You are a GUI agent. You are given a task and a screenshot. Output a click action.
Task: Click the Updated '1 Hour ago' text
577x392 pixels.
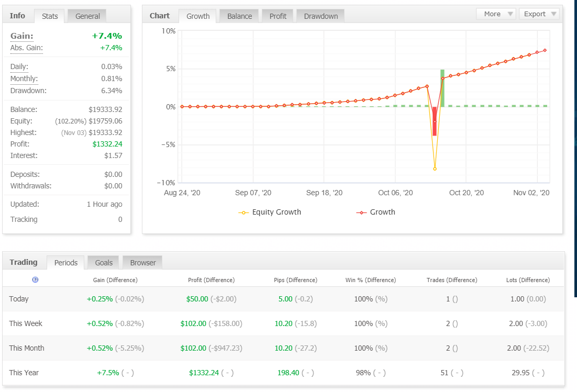[105, 204]
